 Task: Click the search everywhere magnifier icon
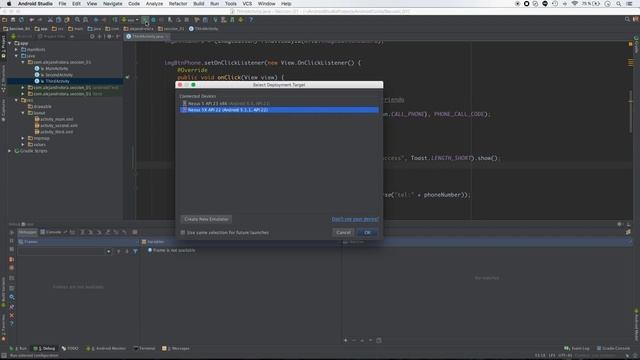click(x=627, y=19)
